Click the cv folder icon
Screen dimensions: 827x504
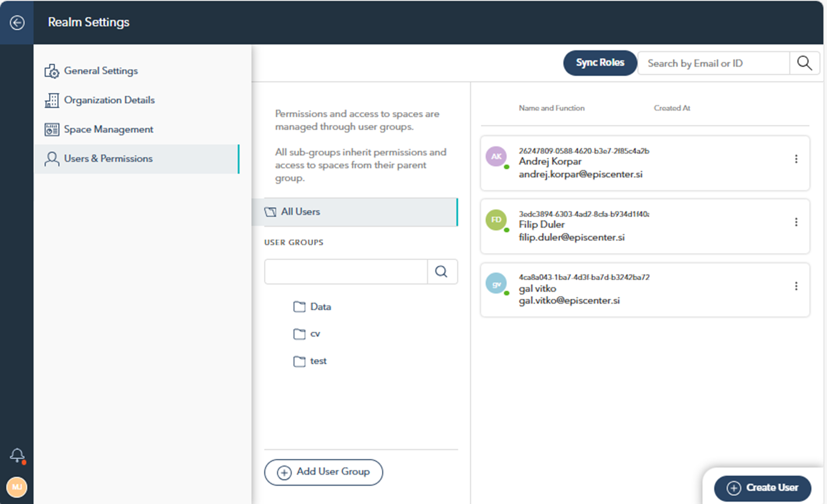click(x=299, y=334)
